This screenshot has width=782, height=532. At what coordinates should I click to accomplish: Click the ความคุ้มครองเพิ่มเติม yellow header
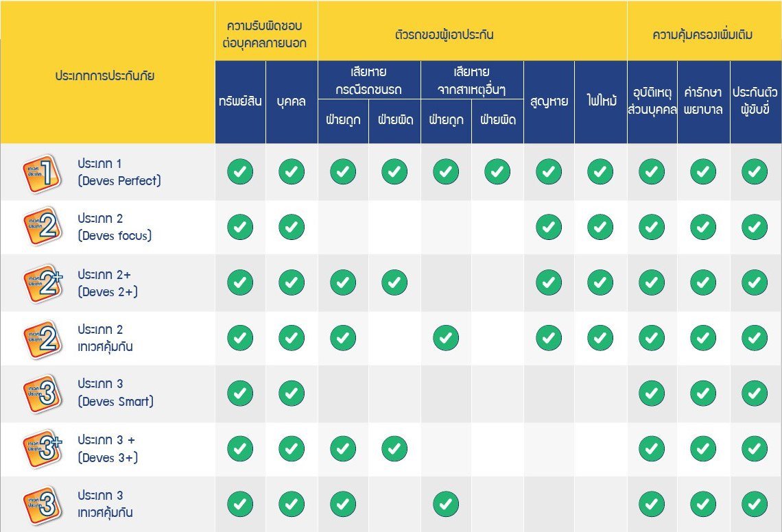[x=703, y=34]
